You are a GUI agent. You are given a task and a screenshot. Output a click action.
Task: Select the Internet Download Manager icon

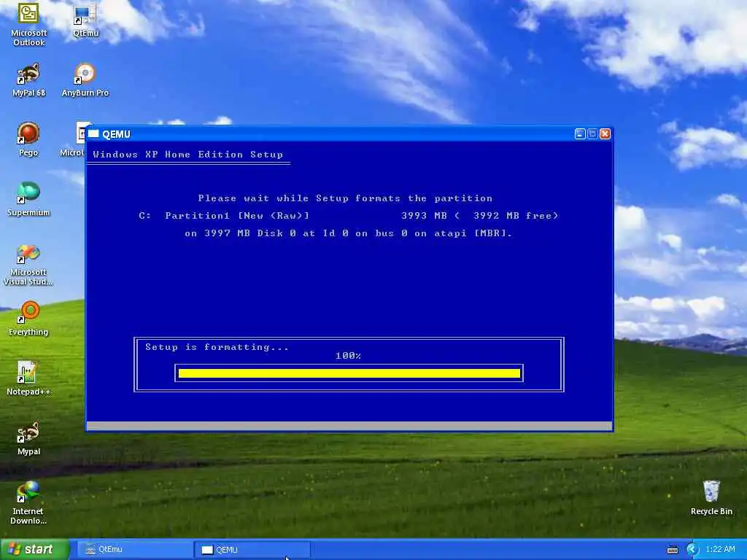tap(28, 503)
